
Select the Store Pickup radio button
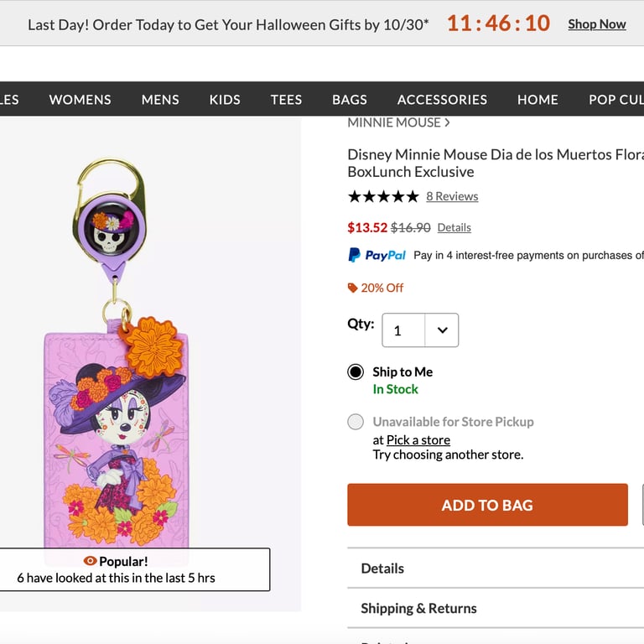[356, 422]
